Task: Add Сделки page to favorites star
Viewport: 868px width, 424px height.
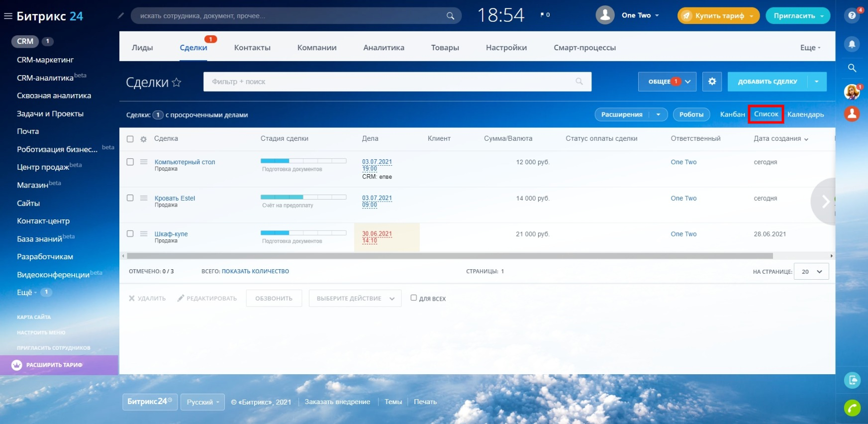Action: (176, 82)
